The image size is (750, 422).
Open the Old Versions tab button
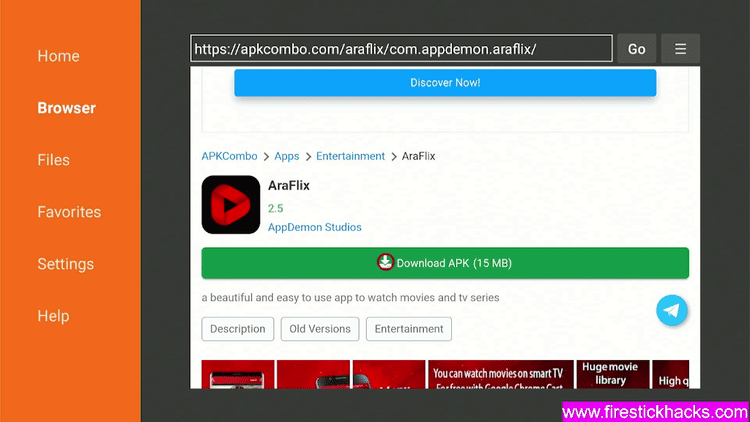coord(320,329)
